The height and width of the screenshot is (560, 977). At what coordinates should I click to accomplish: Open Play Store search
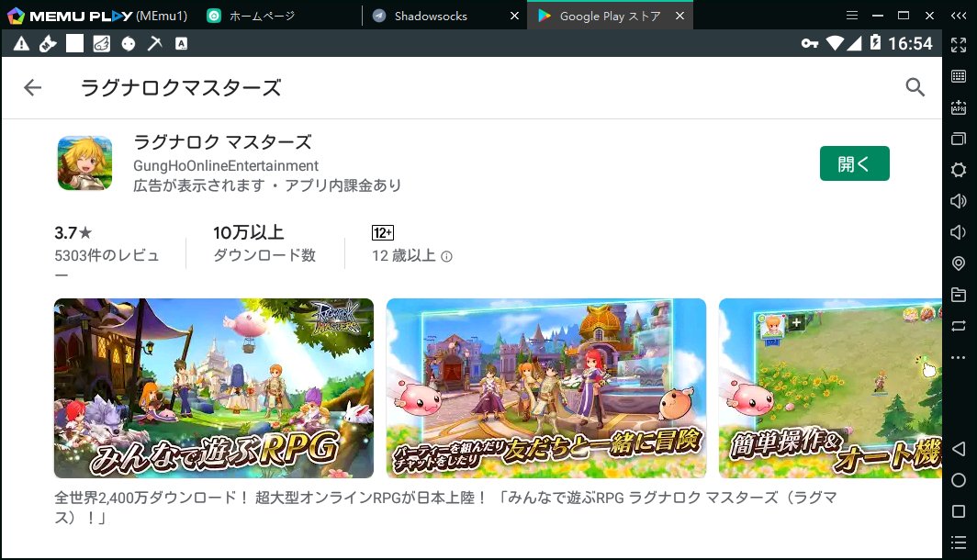(x=915, y=87)
